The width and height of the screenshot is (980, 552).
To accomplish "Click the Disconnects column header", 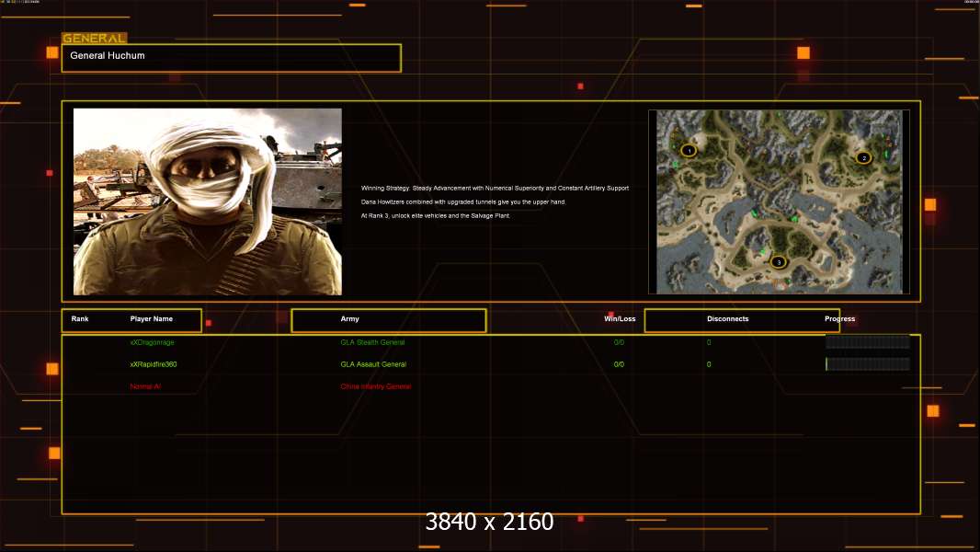I will click(x=727, y=319).
